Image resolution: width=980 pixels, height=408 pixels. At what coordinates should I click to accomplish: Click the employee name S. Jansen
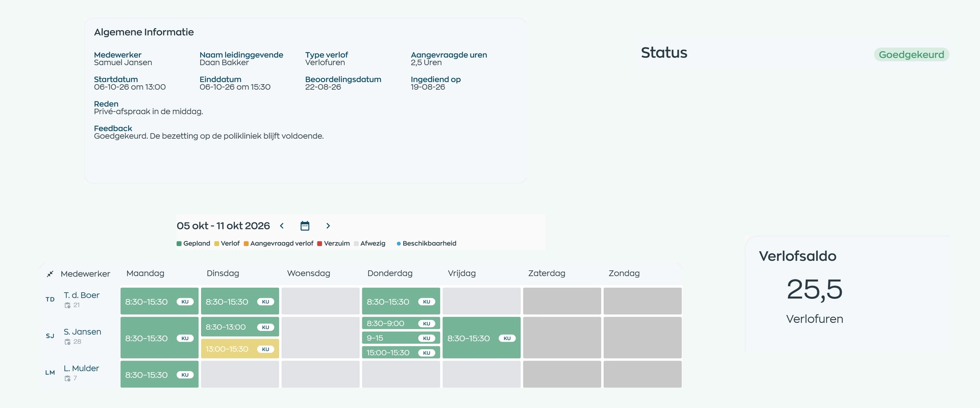pos(83,332)
